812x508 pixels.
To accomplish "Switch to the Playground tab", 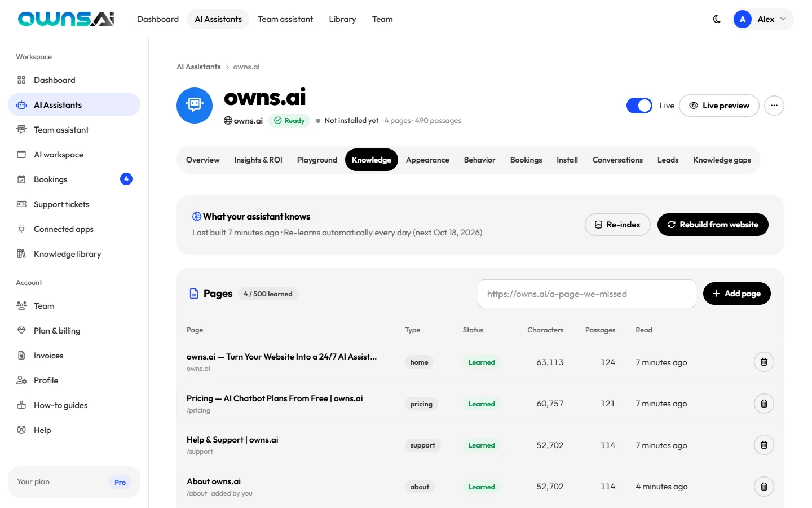I will 317,160.
